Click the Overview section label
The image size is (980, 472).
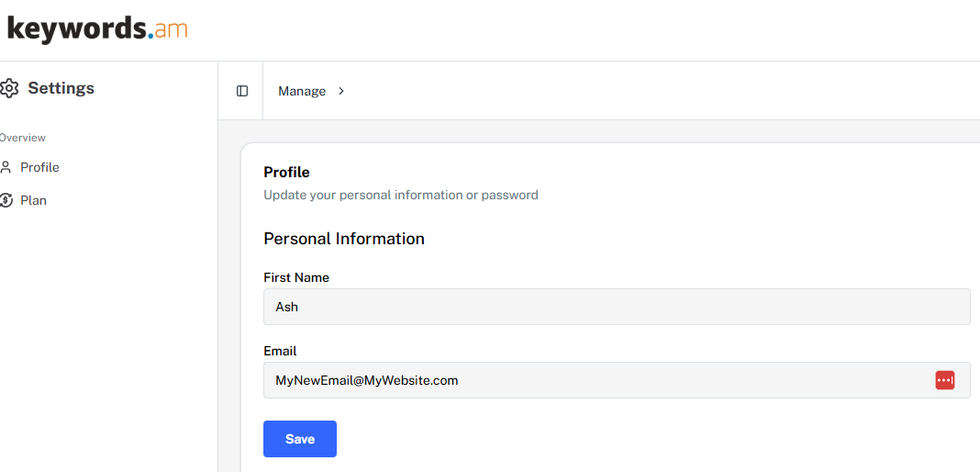click(x=23, y=138)
